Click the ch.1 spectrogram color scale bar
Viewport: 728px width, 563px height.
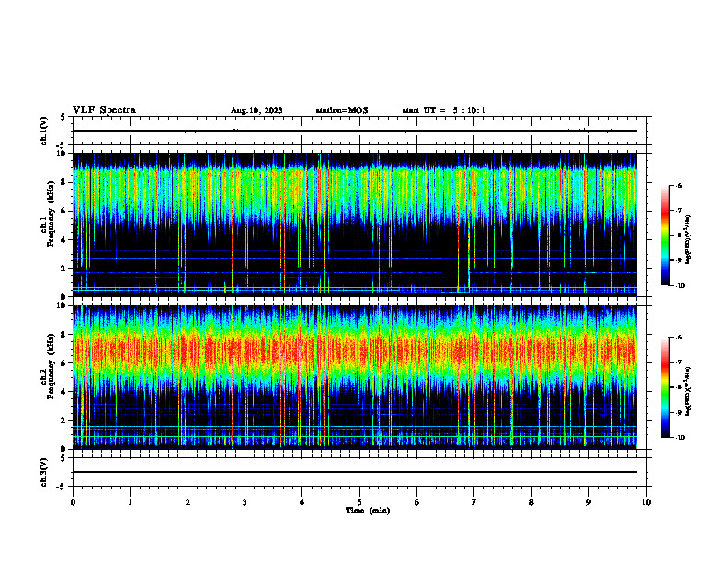coord(665,236)
